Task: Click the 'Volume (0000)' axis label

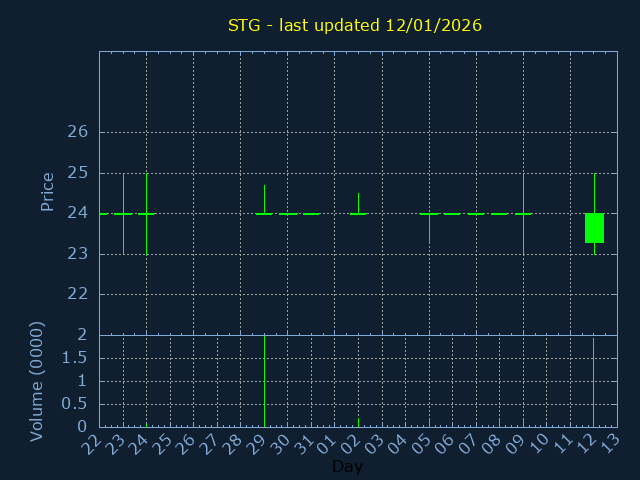Action: tap(37, 381)
